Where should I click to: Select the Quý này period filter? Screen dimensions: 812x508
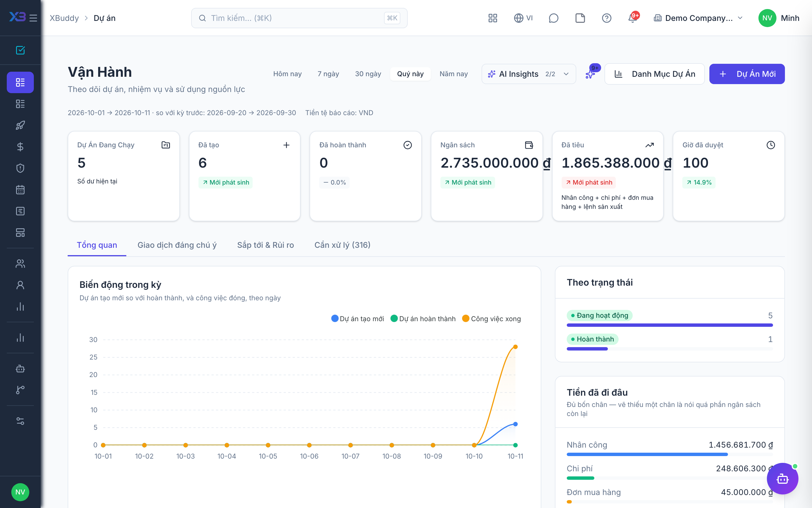point(410,74)
